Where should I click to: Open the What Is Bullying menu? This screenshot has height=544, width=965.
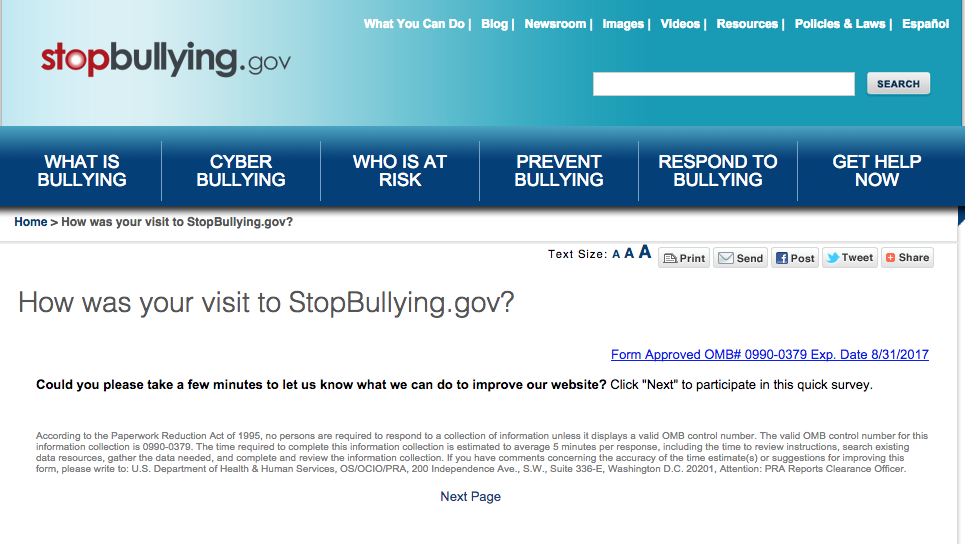82,170
